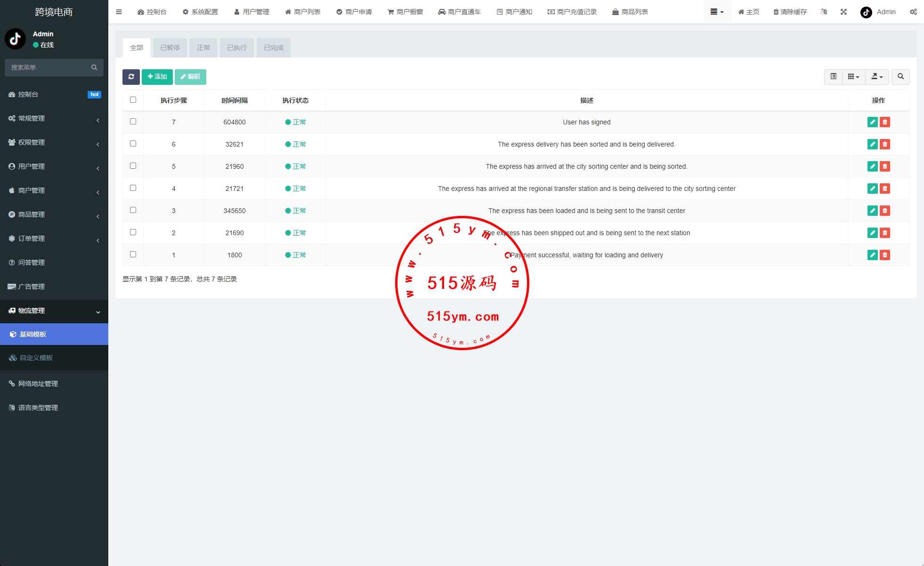
Task: Toggle the table card view icon
Action: [833, 77]
